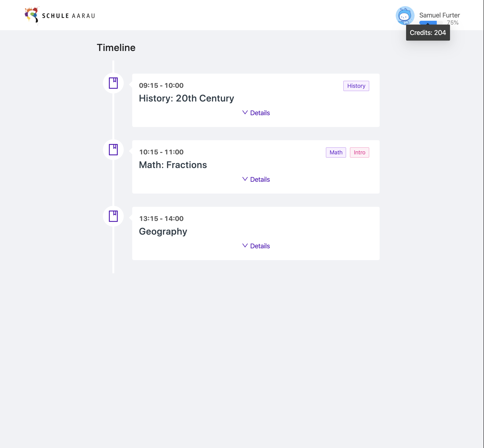Image resolution: width=484 pixels, height=448 pixels.
Task: Select the Math tag
Action: [x=335, y=152]
